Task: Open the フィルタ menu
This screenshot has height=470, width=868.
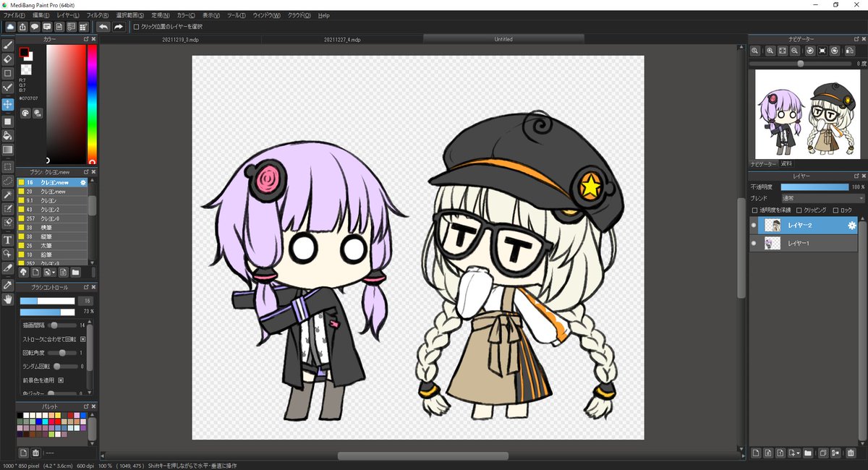Action: click(98, 14)
